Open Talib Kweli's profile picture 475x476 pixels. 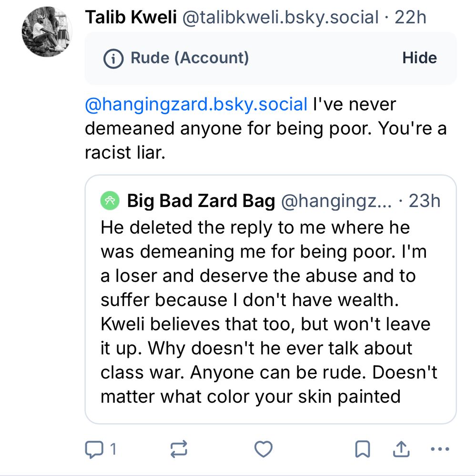[46, 32]
